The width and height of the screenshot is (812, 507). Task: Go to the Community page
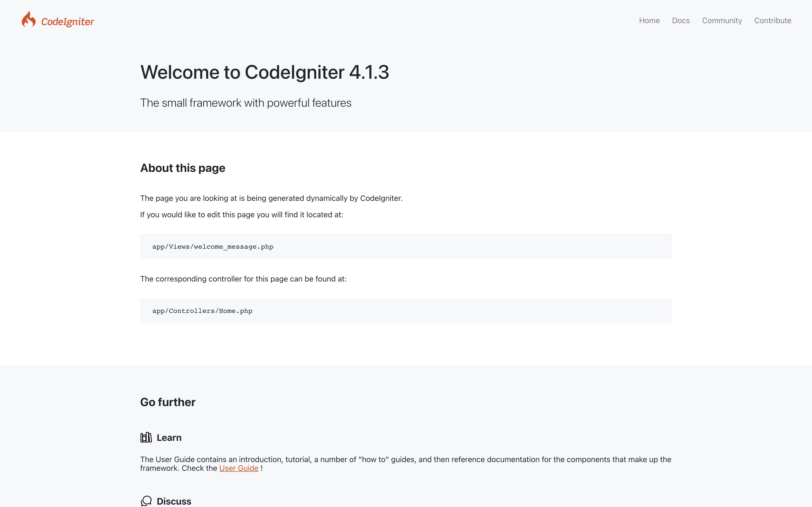click(x=722, y=21)
